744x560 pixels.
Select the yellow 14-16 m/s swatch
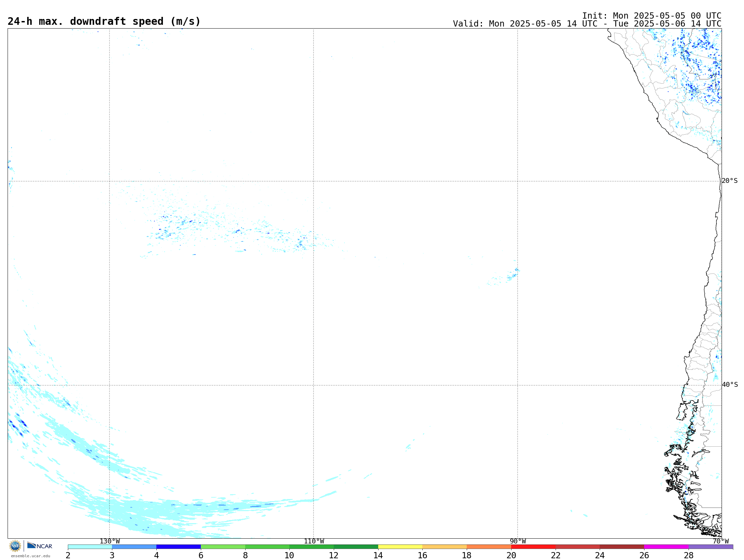tap(400, 547)
